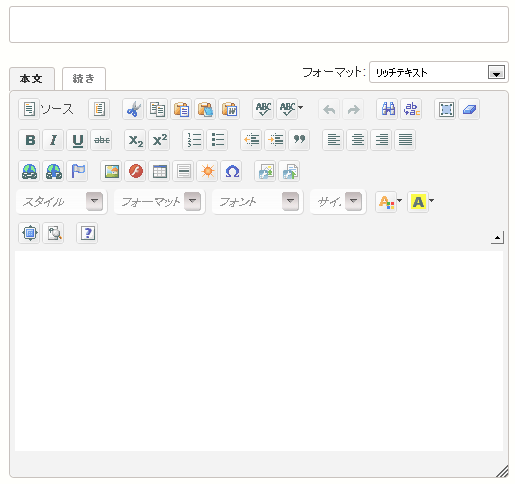Click the templates icon next to ソース
Viewport: 515px width, 484px height.
coord(99,109)
